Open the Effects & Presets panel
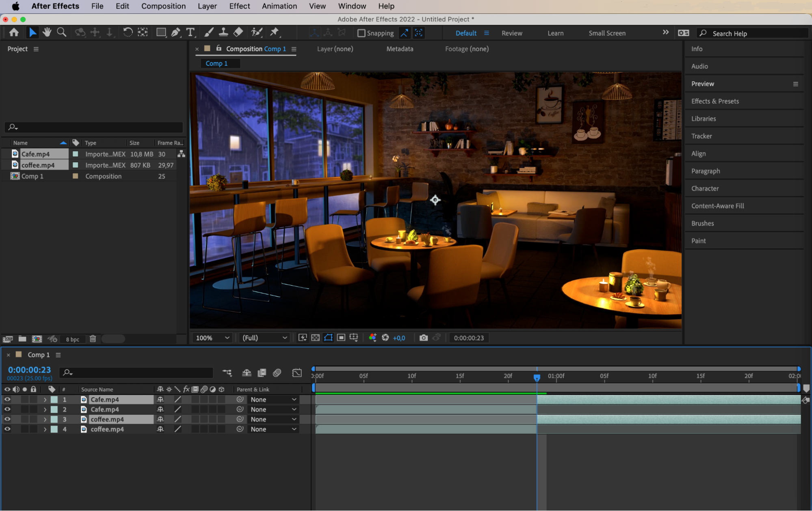Image resolution: width=812 pixels, height=511 pixels. click(715, 101)
